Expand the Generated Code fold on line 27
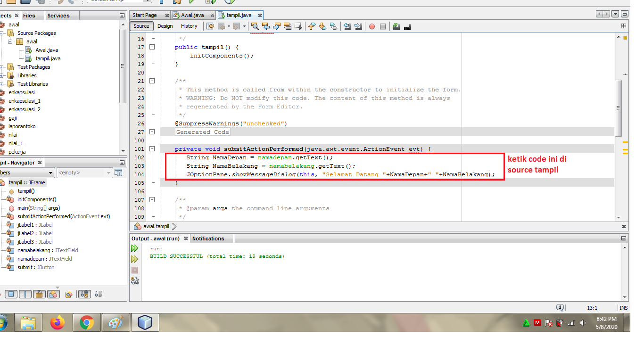644x362 pixels. tap(152, 132)
